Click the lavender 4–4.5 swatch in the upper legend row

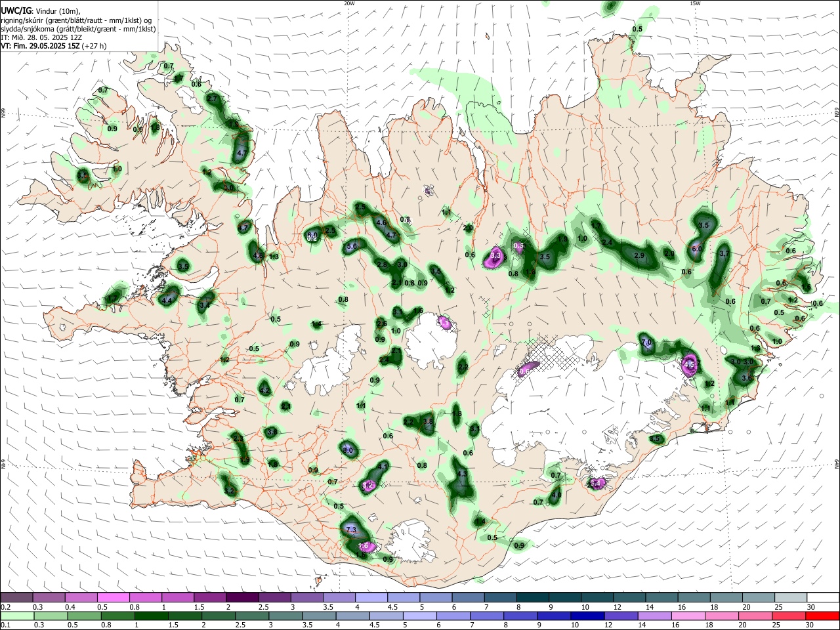371,597
